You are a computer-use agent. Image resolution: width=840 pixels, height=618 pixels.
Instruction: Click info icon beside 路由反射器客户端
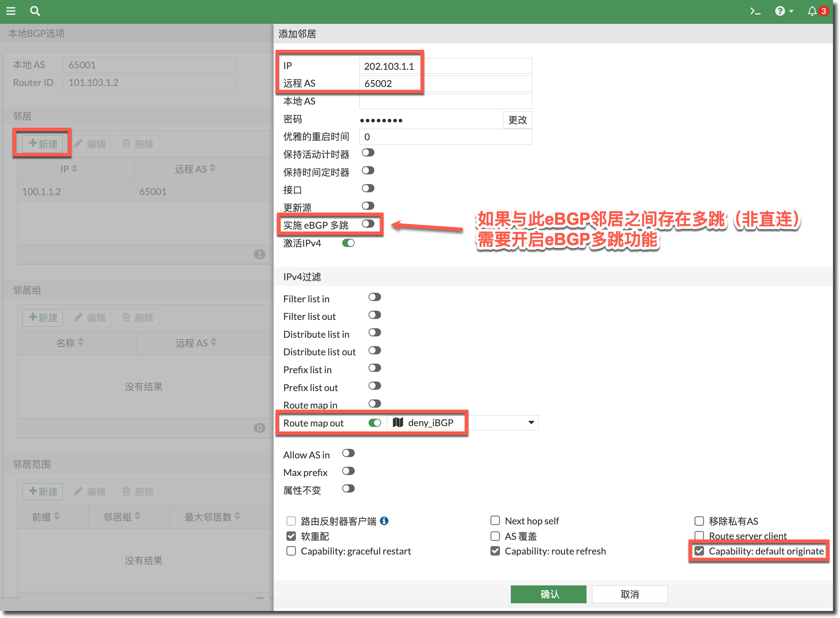384,520
